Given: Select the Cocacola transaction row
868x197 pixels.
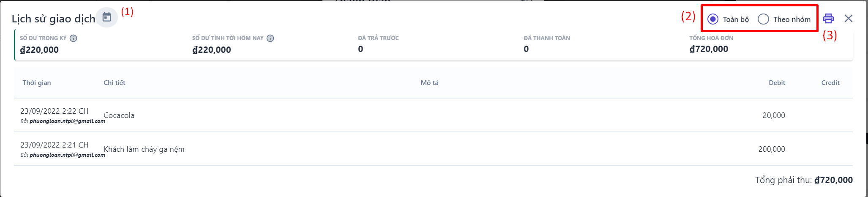Looking at the screenshot, I should click(x=119, y=115).
